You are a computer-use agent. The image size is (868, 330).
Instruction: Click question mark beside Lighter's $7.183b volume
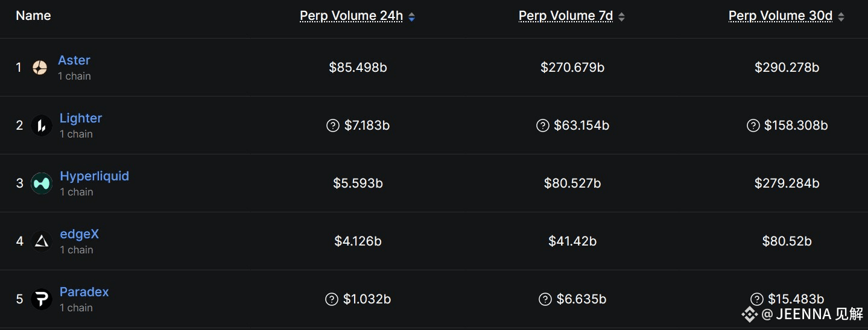(332, 125)
